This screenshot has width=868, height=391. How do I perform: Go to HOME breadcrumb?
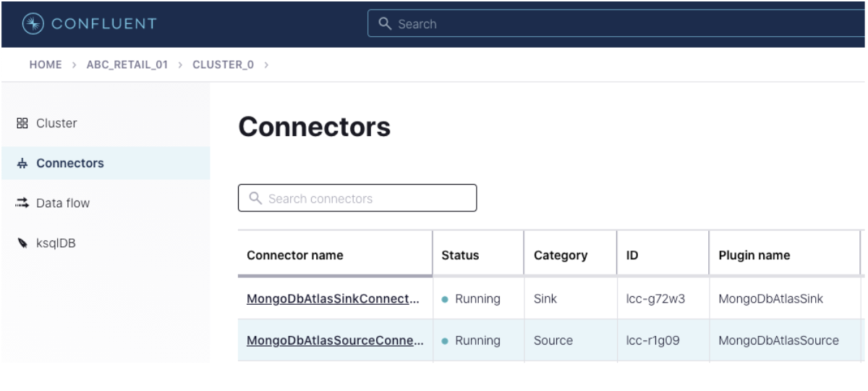[45, 65]
